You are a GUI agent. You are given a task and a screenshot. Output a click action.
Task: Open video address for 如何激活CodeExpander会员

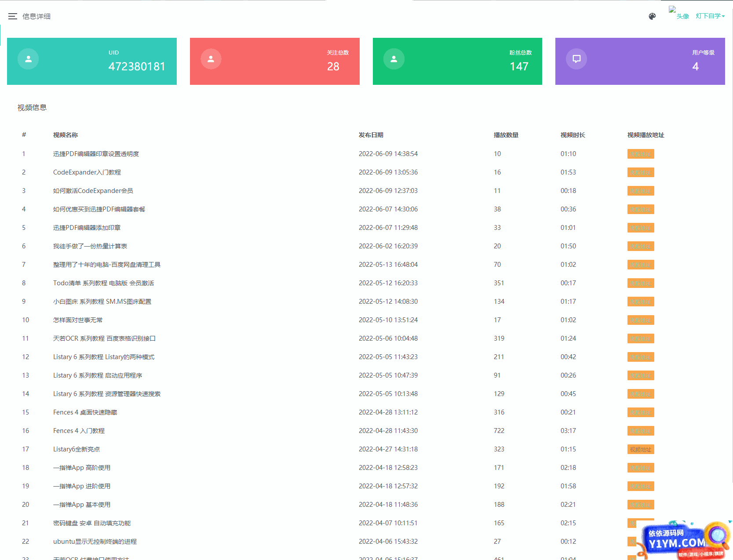[641, 191]
